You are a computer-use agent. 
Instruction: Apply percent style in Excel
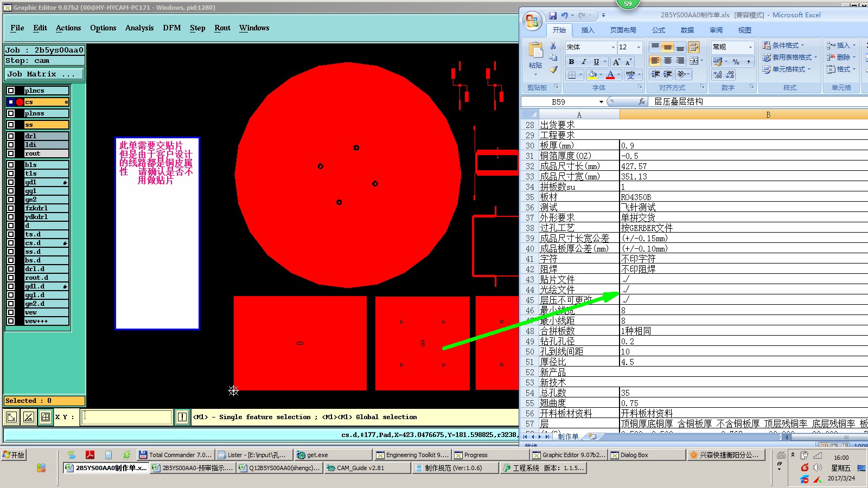(x=736, y=62)
